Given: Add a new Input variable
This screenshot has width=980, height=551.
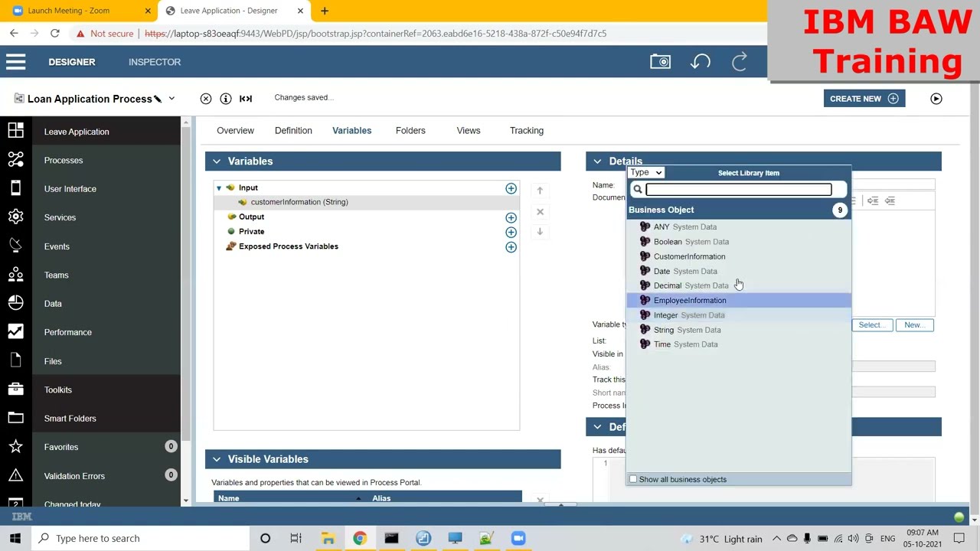Looking at the screenshot, I should coord(511,188).
